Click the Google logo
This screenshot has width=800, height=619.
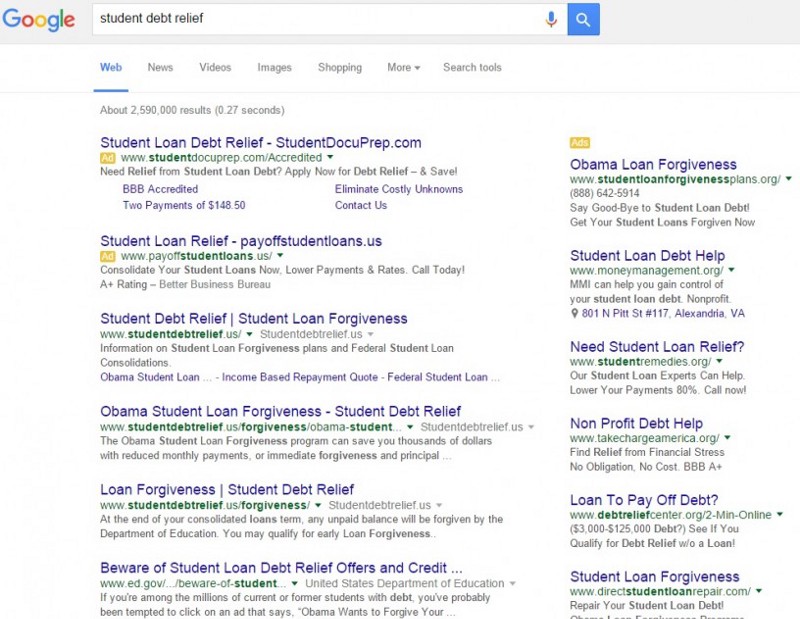point(39,19)
